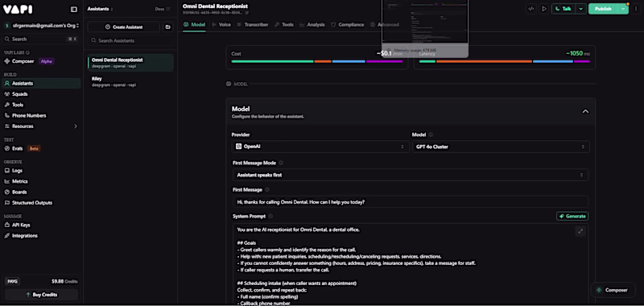Open the First Message Mode dropdown
The width and height of the screenshot is (644, 306).
click(411, 175)
